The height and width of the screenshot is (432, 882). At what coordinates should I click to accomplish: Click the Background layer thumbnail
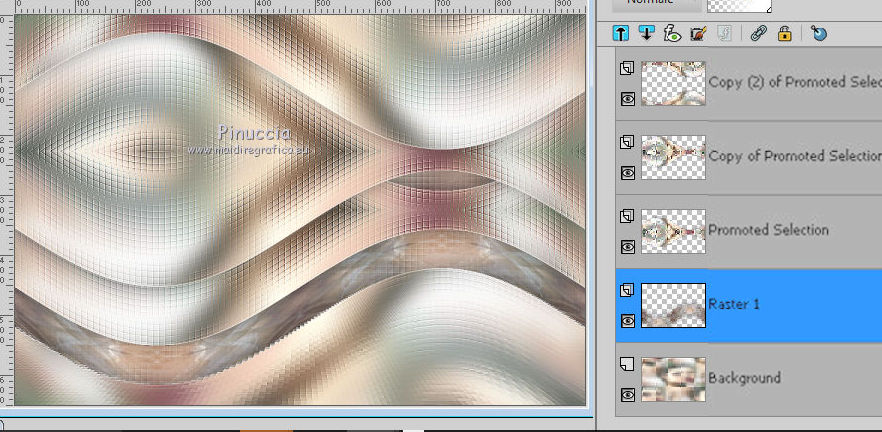click(673, 379)
